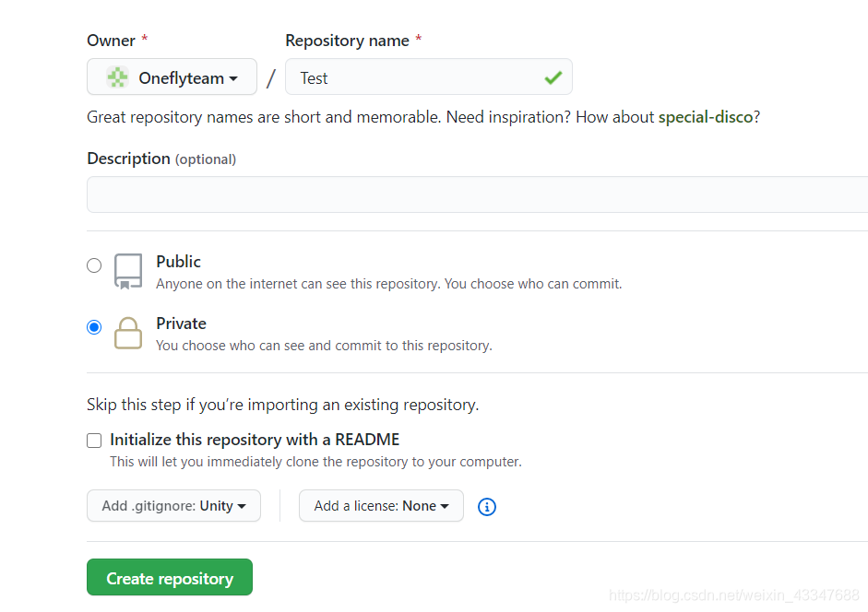The height and width of the screenshot is (612, 868).
Task: Click the Oneflyteam avatar icon
Action: 117,77
